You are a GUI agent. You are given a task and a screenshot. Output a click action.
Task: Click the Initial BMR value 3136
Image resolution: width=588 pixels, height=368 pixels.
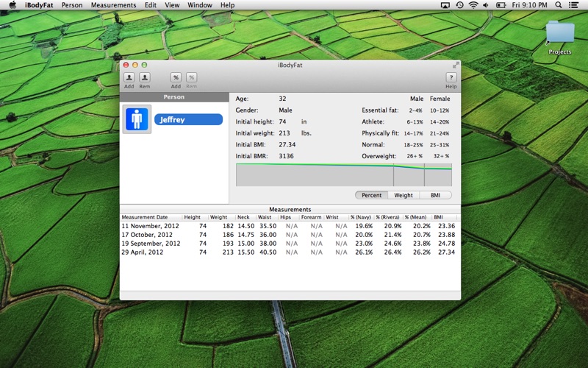click(x=286, y=156)
